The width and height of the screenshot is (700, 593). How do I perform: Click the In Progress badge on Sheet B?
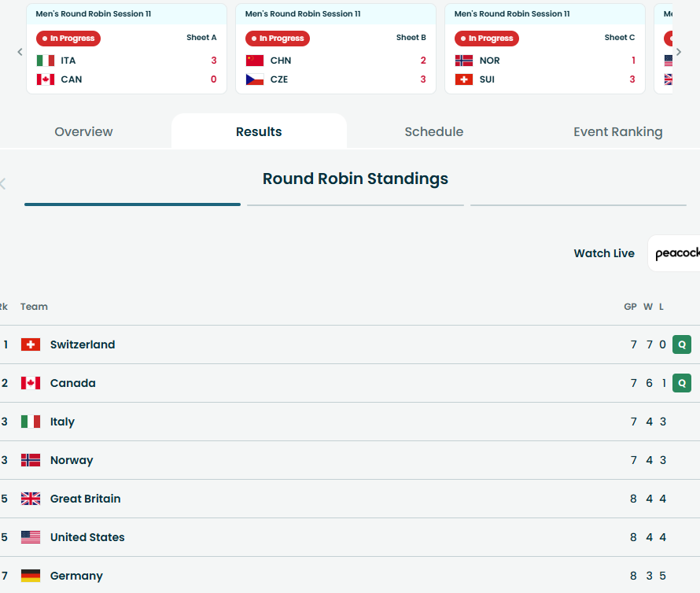coord(278,39)
